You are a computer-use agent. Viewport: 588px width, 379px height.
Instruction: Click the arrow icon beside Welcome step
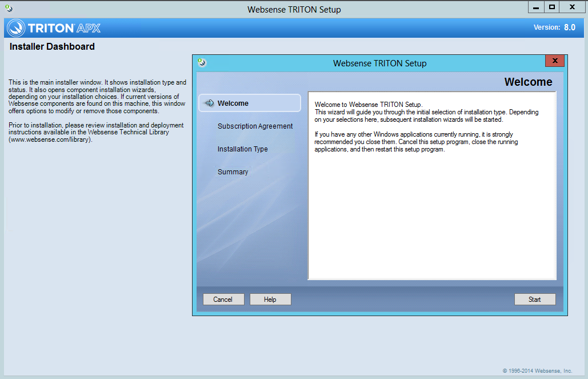coord(209,103)
